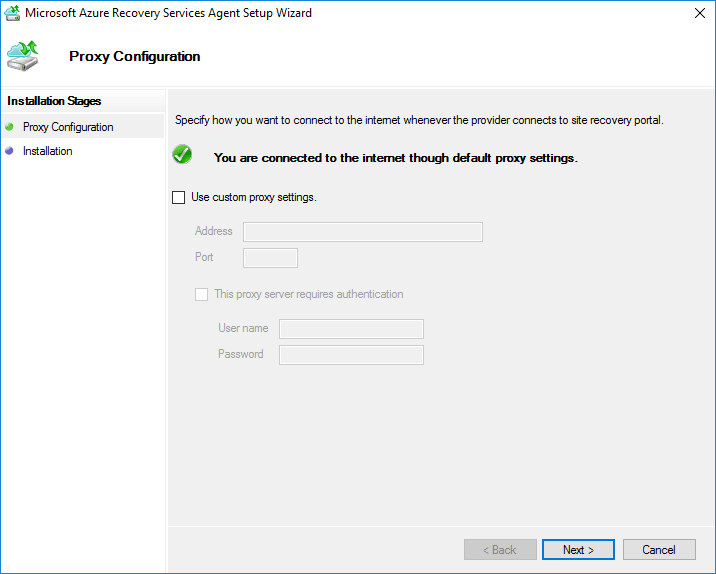Click the Back button
Viewport: 716px width, 574px height.
coord(500,550)
